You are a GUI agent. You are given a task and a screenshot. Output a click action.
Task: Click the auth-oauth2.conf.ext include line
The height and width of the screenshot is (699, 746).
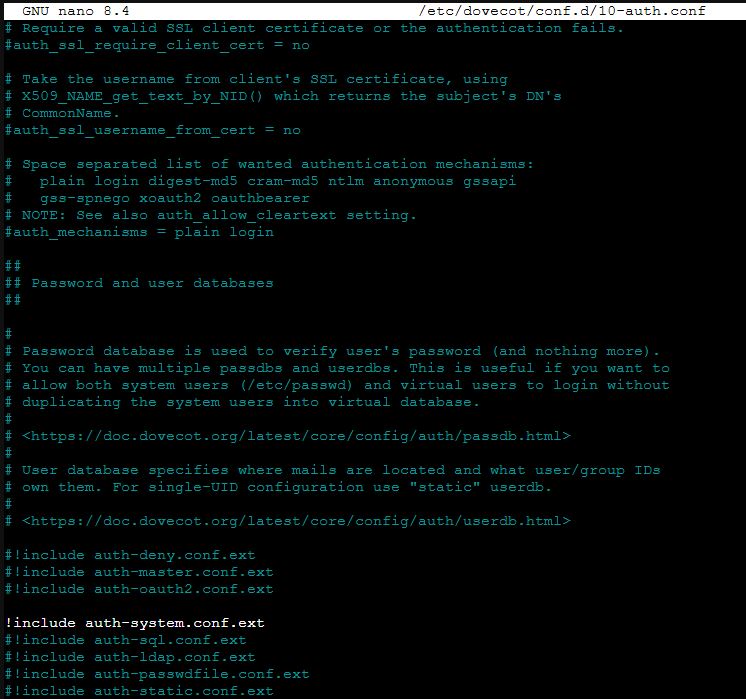[138, 589]
